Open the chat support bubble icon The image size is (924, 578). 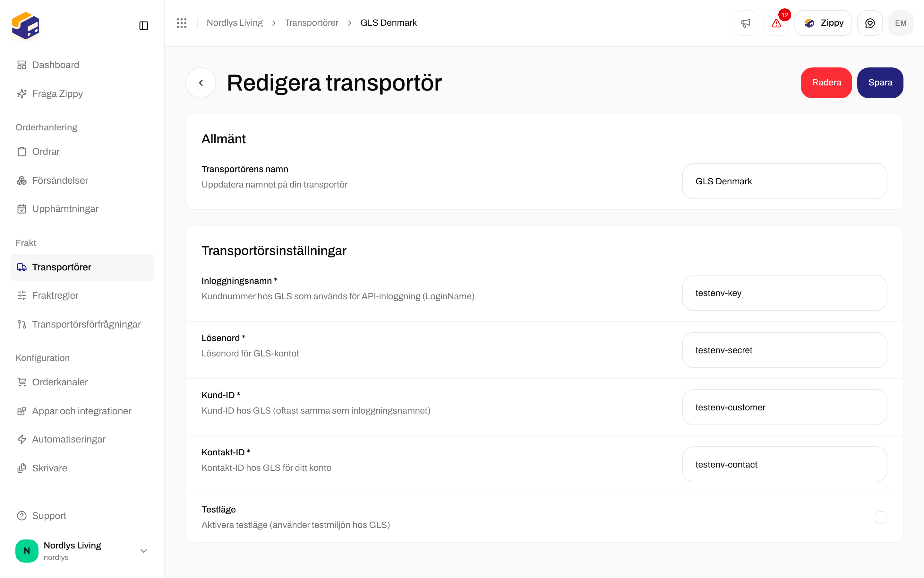tap(870, 23)
